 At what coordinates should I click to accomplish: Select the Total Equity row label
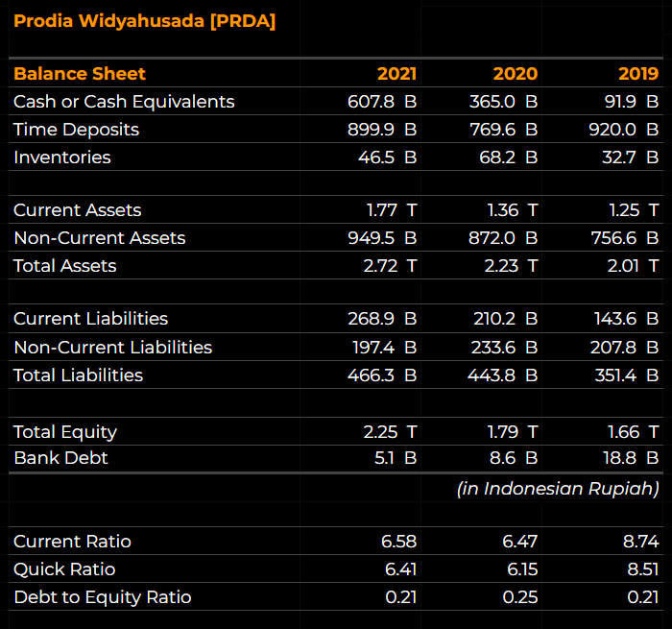tap(65, 432)
